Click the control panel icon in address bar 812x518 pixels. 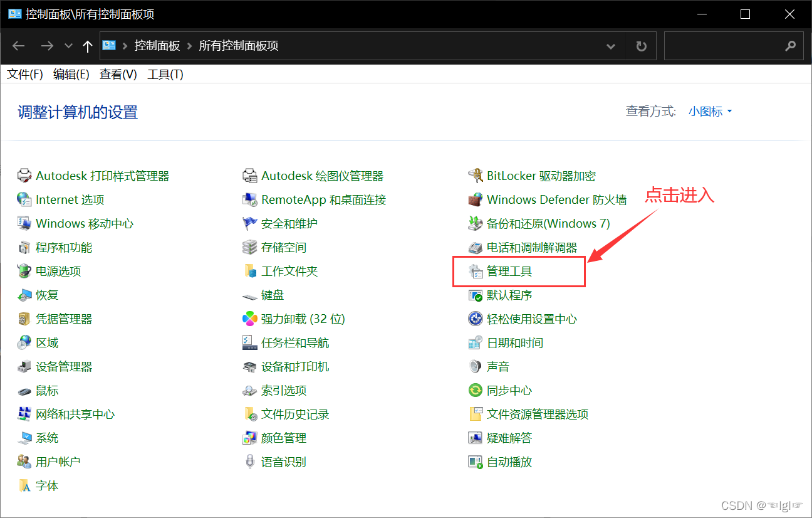coord(109,45)
